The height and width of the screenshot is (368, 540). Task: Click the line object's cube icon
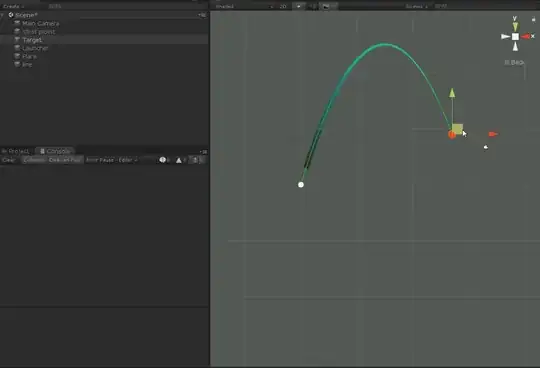[x=17, y=64]
